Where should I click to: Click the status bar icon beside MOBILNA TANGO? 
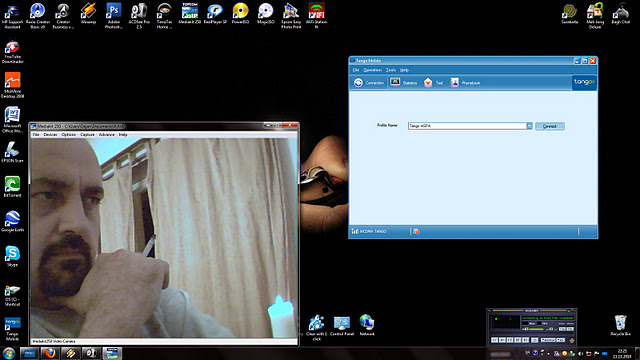[x=416, y=231]
